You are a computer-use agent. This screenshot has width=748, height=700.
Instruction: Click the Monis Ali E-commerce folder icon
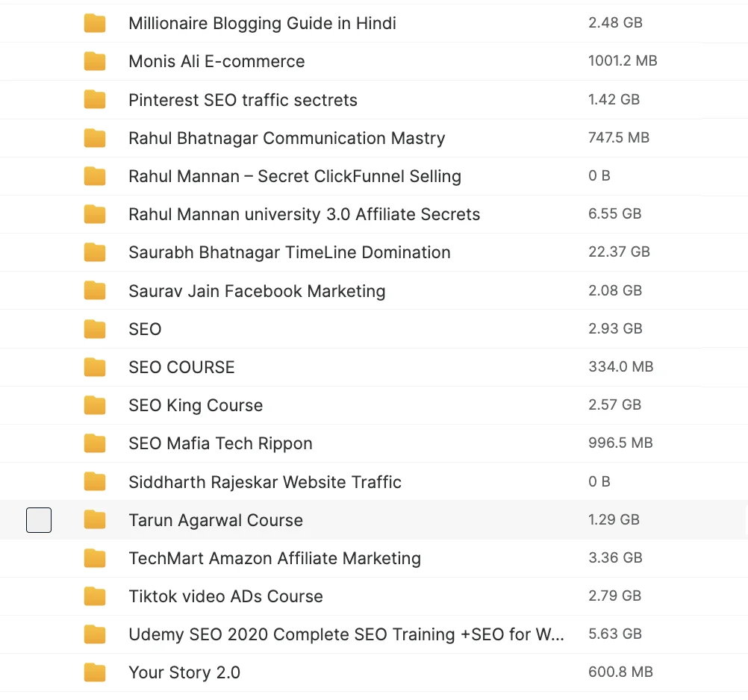click(95, 61)
